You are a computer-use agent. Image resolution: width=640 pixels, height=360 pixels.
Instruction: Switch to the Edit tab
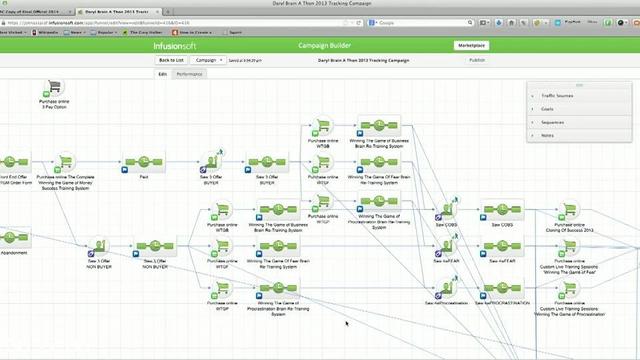point(162,74)
